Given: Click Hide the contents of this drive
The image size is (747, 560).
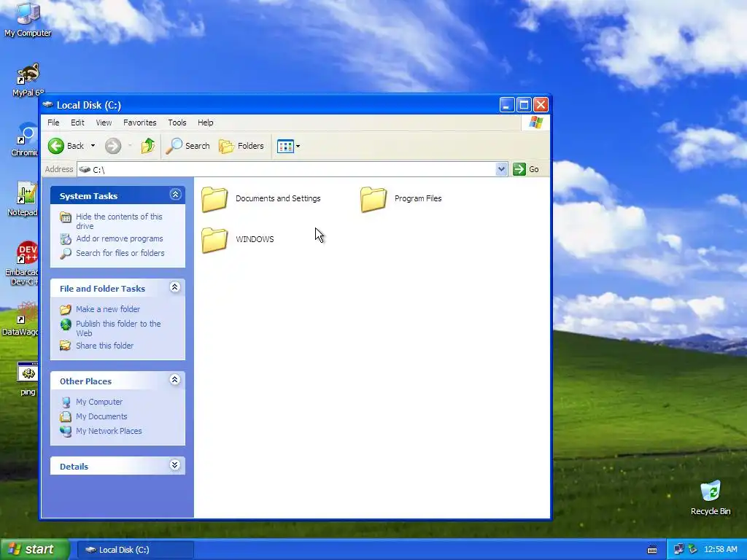Looking at the screenshot, I should [119, 222].
